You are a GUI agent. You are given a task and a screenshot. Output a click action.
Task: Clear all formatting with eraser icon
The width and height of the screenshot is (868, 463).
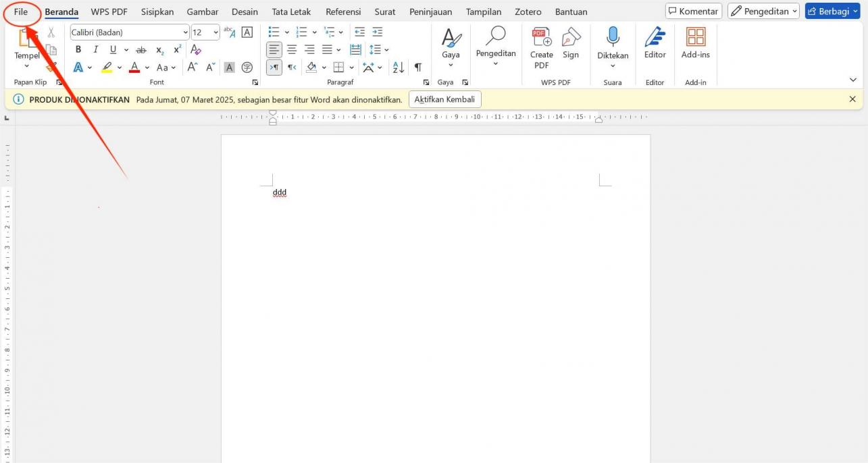point(197,49)
